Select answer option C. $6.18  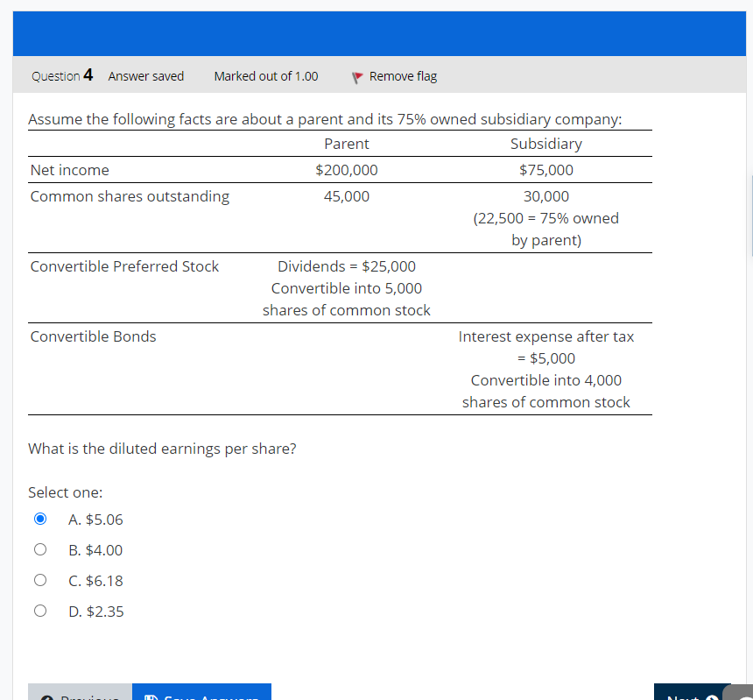[x=40, y=580]
